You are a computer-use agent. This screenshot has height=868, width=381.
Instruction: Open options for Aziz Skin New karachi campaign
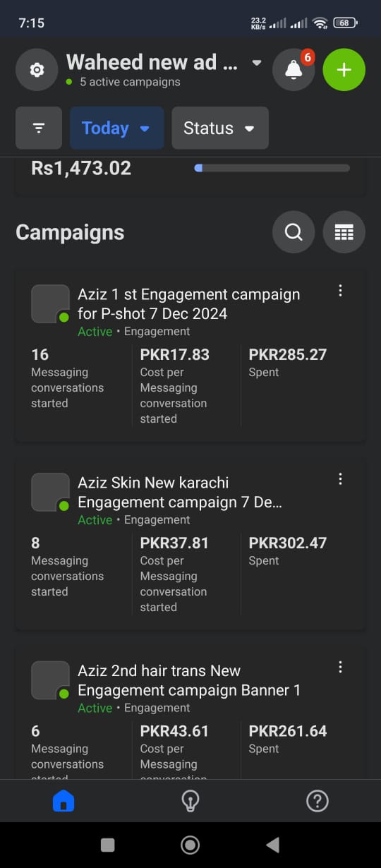[x=340, y=479]
